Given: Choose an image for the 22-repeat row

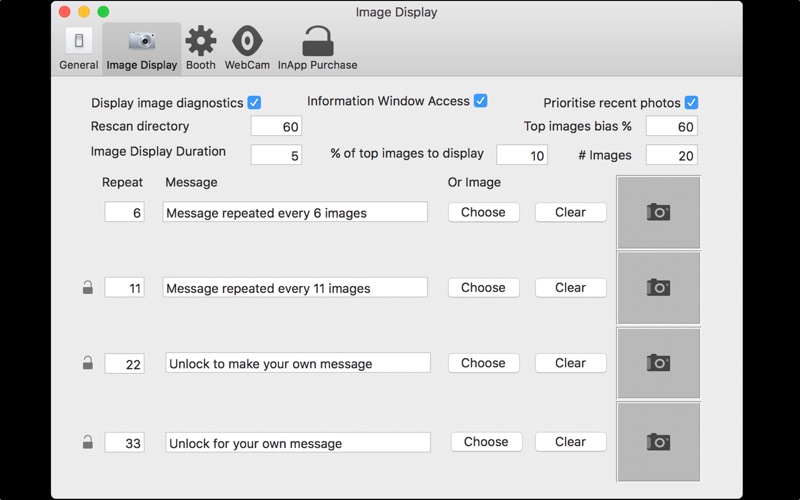Looking at the screenshot, I should pyautogui.click(x=484, y=363).
